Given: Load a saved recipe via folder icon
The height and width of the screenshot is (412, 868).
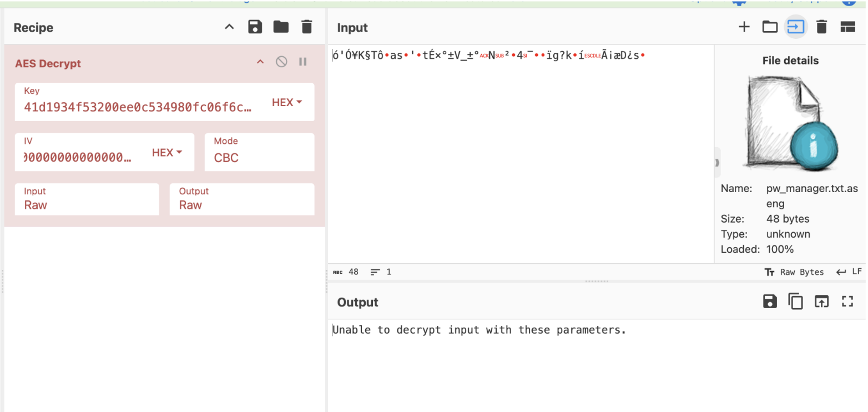Looking at the screenshot, I should tap(281, 27).
